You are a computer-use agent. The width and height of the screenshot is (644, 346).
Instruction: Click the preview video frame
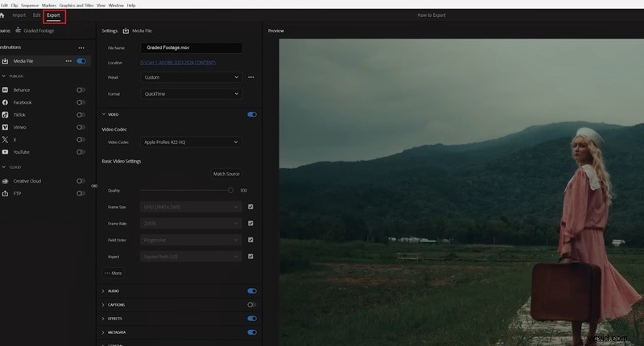click(x=461, y=192)
